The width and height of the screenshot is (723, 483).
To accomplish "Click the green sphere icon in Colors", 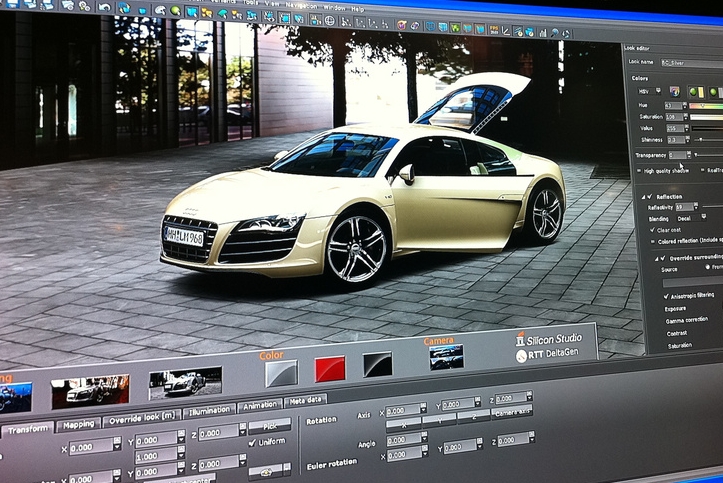I will coord(695,91).
